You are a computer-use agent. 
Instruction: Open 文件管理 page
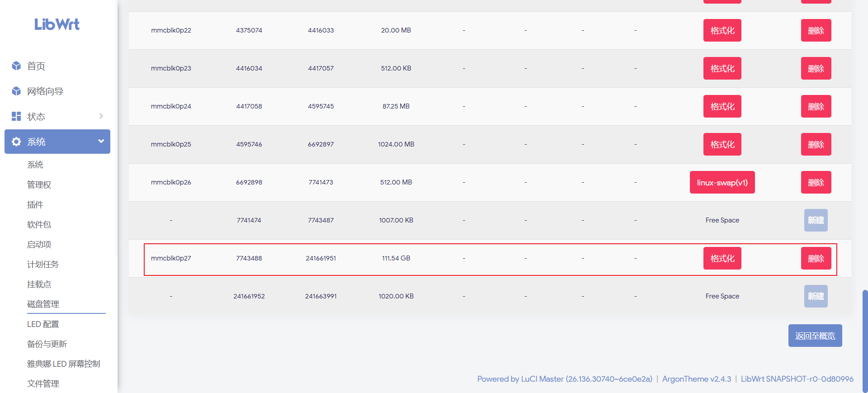pyautogui.click(x=43, y=384)
